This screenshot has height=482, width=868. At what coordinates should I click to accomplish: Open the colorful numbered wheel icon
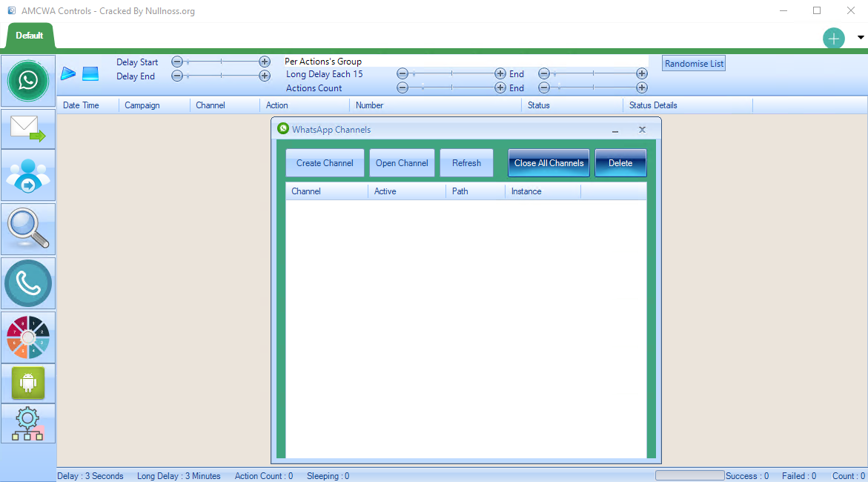[28, 337]
